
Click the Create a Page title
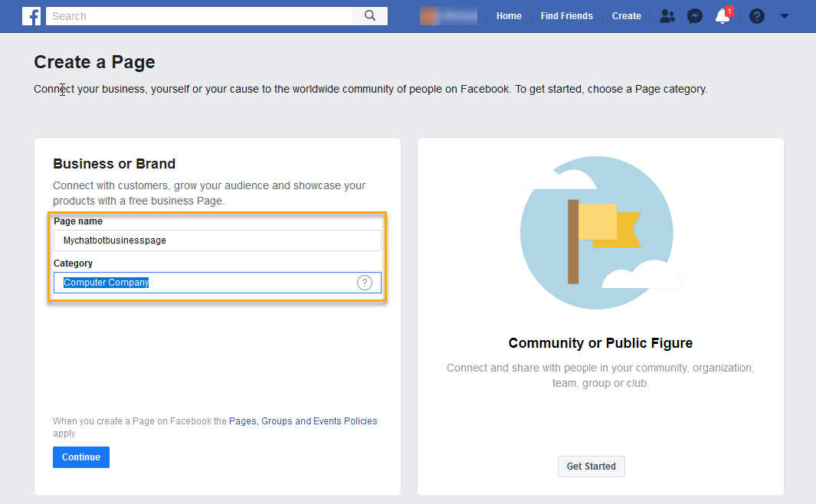(94, 62)
